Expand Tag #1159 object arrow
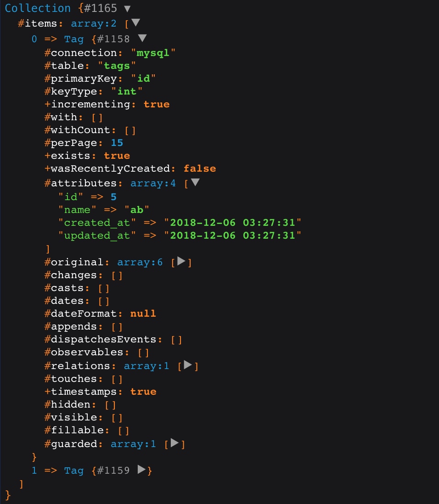Image resolution: width=439 pixels, height=504 pixels. pyautogui.click(x=141, y=469)
